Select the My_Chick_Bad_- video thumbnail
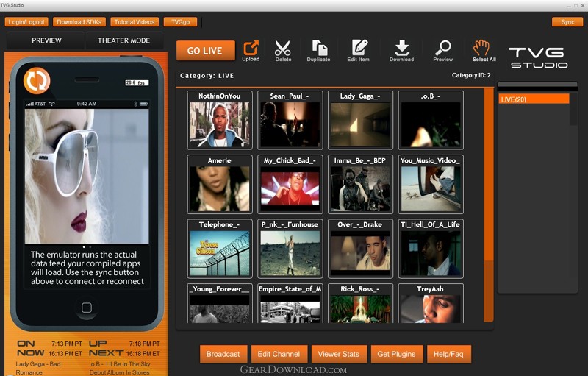This screenshot has height=376, width=588. click(x=290, y=184)
